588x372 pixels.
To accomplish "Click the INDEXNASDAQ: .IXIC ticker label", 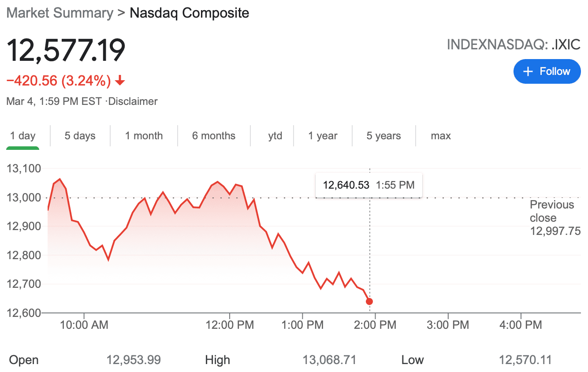I will coord(514,44).
